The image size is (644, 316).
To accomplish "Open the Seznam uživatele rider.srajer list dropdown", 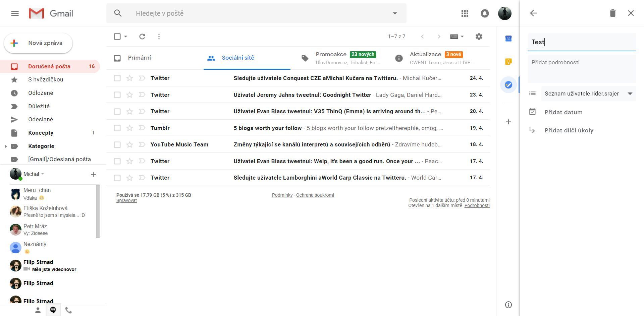I will 630,94.
